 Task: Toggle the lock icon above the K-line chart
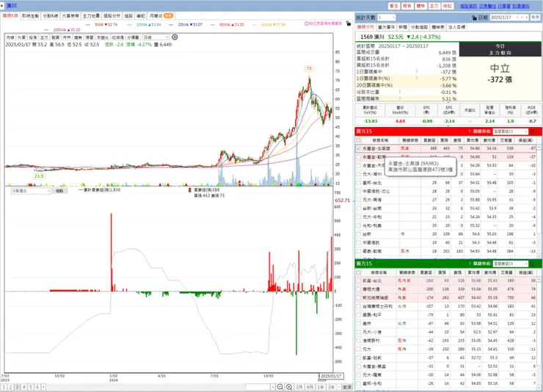(x=349, y=23)
